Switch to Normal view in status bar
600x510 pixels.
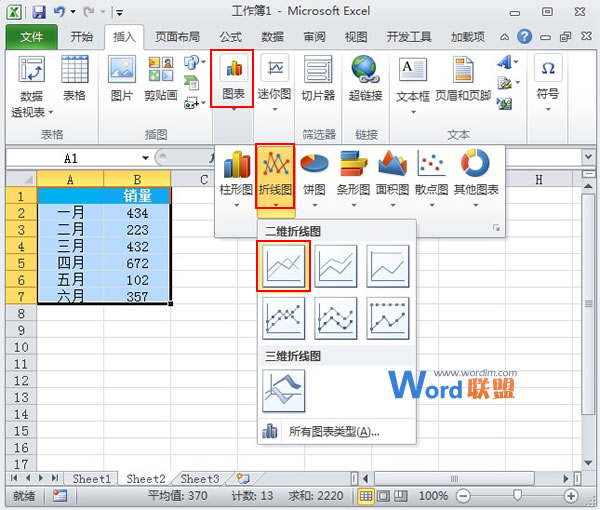click(x=365, y=496)
